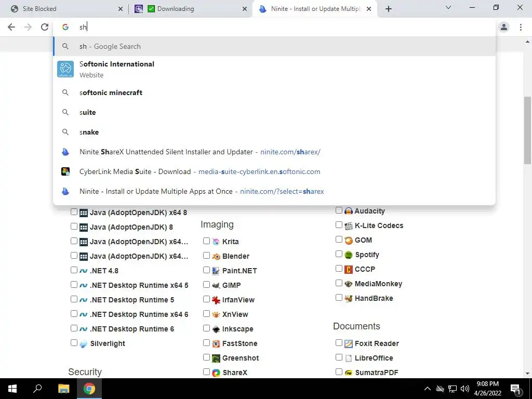The image size is (532, 399).
Task: Open CyberLink Media Suite Download suggestion
Action: point(274,171)
